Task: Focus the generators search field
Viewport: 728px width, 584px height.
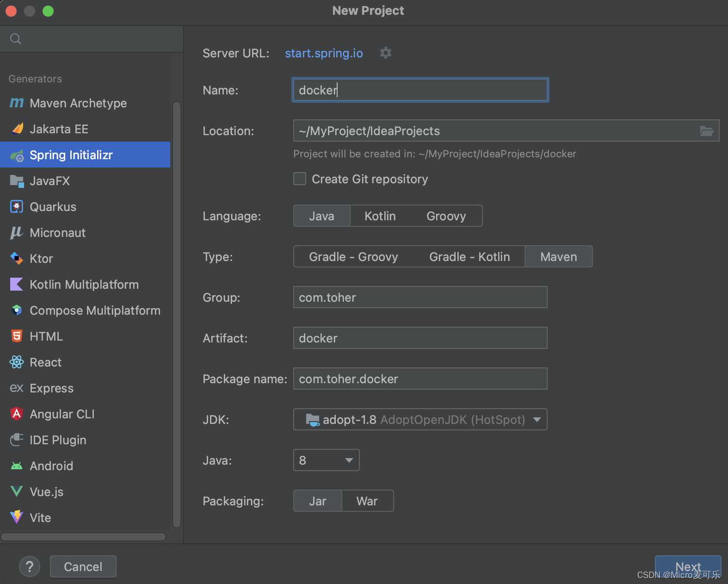Action: (92, 39)
